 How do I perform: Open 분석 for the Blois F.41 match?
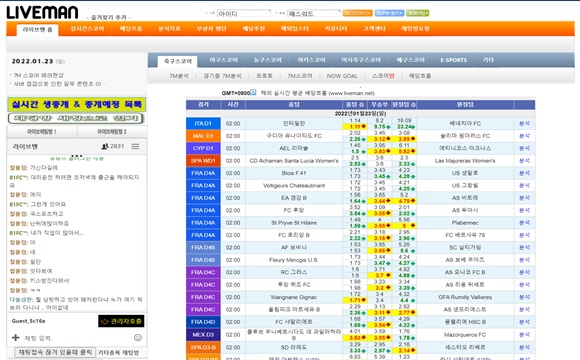524,173
